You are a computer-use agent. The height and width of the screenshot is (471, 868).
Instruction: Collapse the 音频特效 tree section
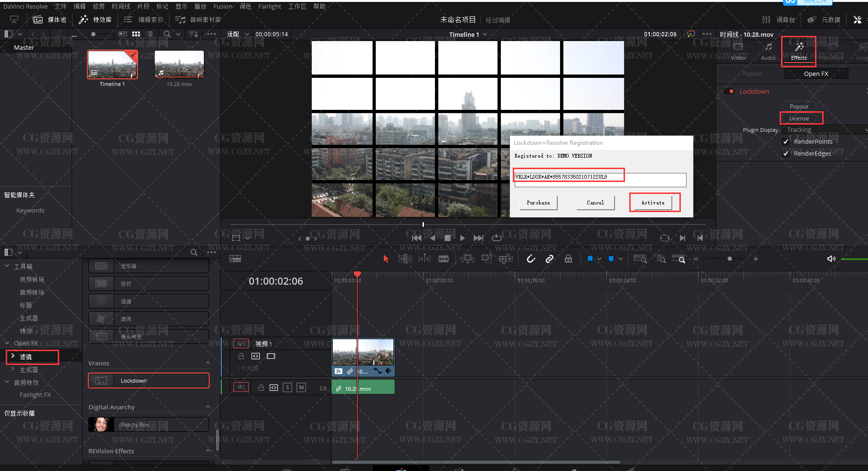coord(7,382)
